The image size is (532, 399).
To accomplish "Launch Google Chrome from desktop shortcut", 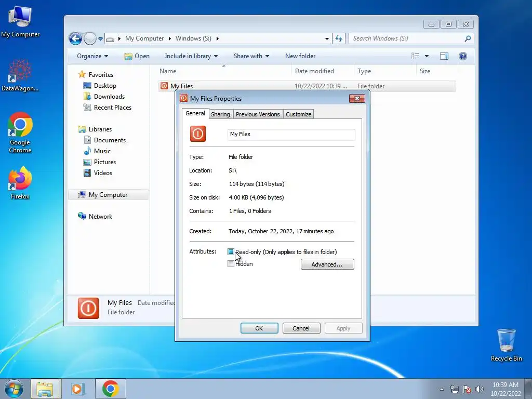I will click(x=20, y=132).
